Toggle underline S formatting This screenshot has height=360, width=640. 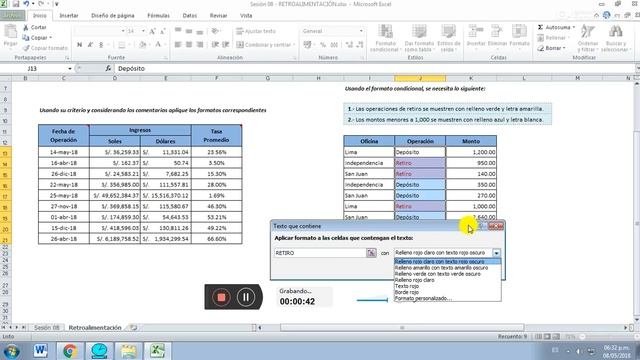click(101, 44)
